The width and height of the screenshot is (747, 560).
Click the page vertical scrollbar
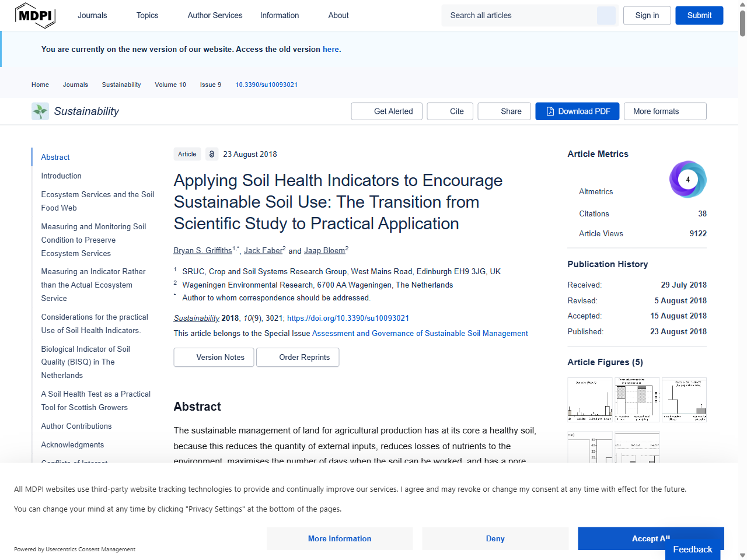click(x=742, y=233)
